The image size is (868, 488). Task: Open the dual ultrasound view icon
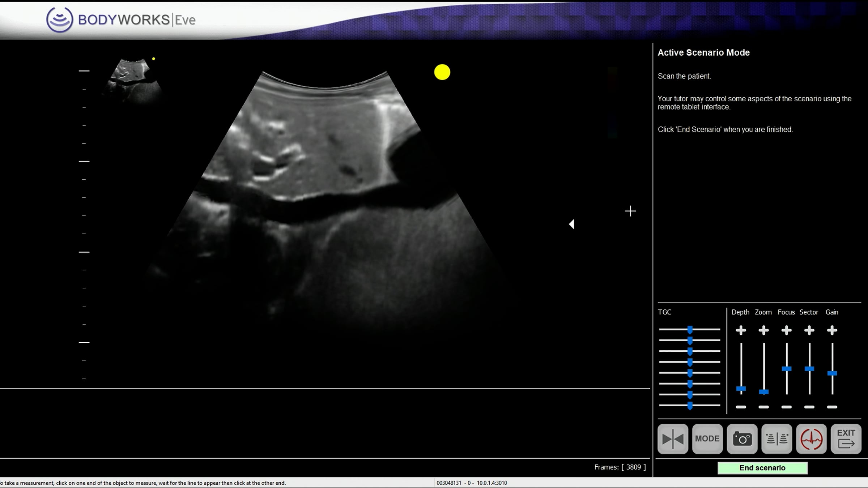click(x=776, y=439)
